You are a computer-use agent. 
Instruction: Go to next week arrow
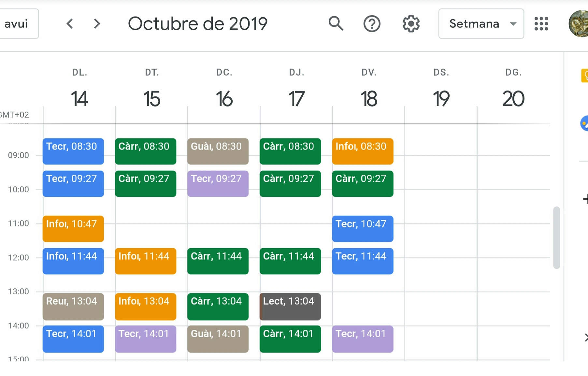coord(97,23)
